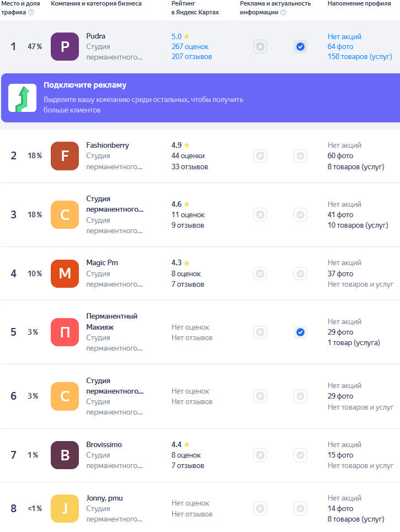
Task: Click the green arrow icon in ad banner
Action: point(23,98)
